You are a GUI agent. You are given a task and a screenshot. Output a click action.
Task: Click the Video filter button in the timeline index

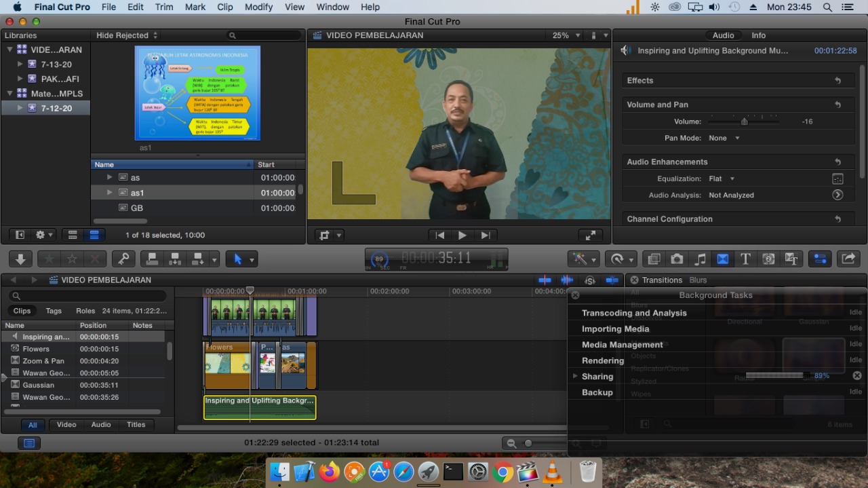66,425
